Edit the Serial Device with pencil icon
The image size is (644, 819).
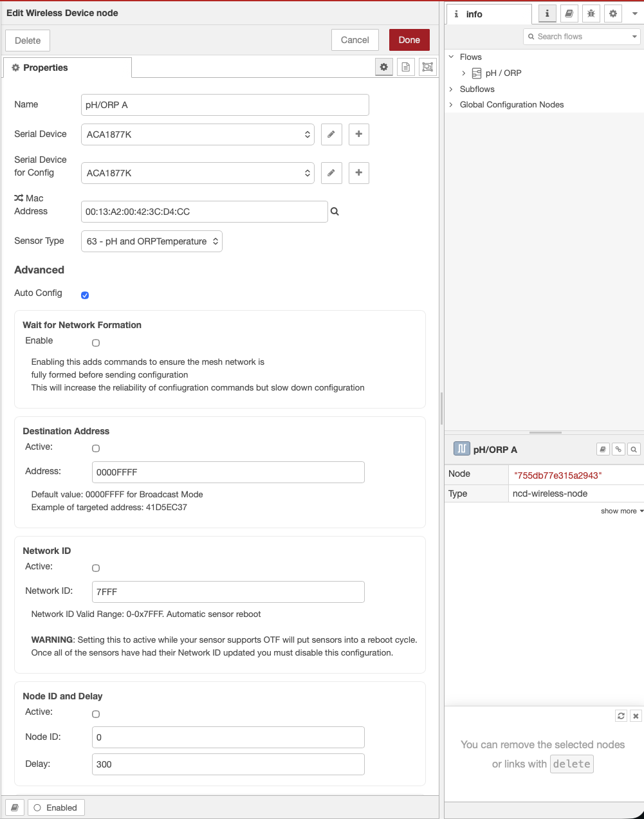pyautogui.click(x=331, y=134)
